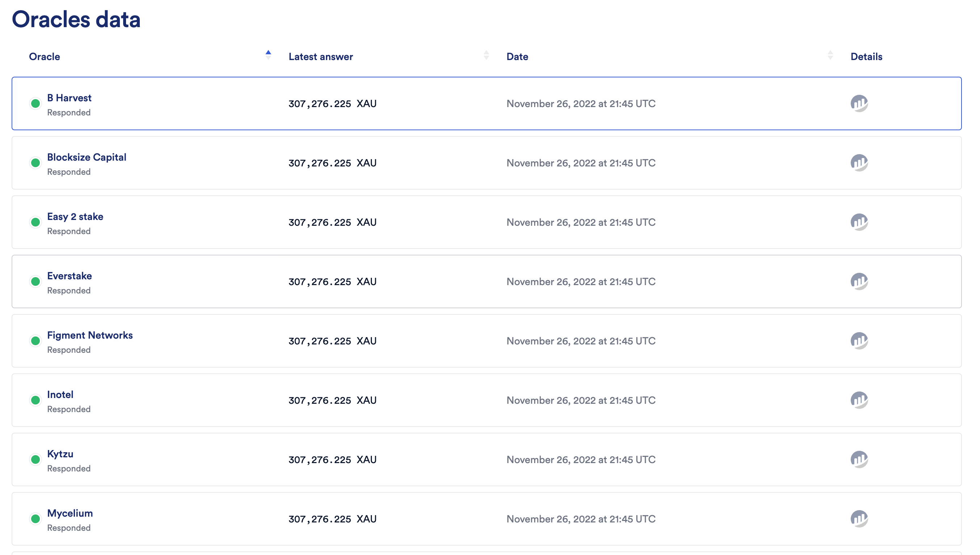Viewport: 980px width, 555px height.
Task: View Mycelium details chart icon
Action: tap(859, 518)
